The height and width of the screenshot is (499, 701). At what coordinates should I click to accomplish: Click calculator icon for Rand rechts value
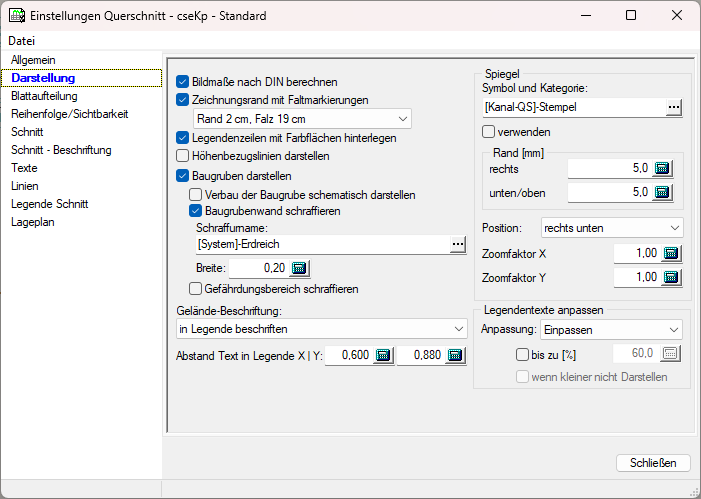click(662, 168)
